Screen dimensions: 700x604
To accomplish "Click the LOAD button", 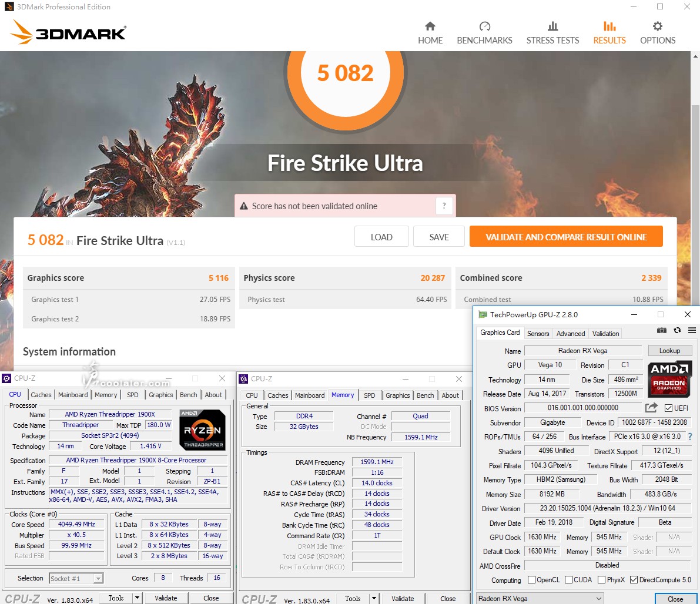I will (381, 237).
